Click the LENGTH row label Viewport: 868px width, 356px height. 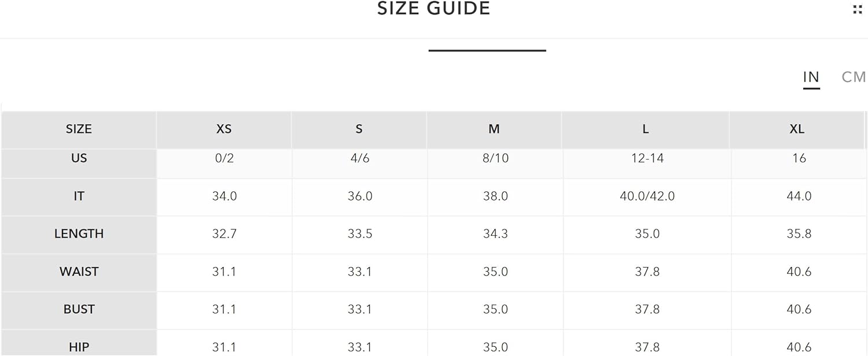point(79,234)
